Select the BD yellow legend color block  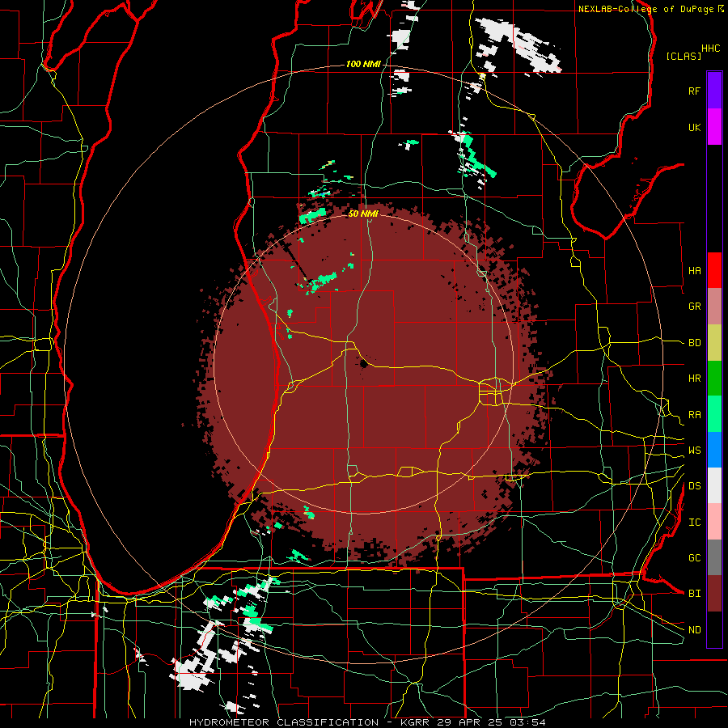[714, 343]
